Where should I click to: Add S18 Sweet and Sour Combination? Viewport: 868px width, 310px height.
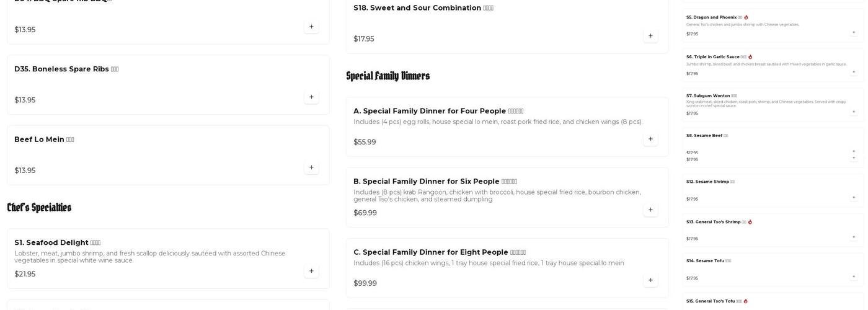[x=650, y=36]
